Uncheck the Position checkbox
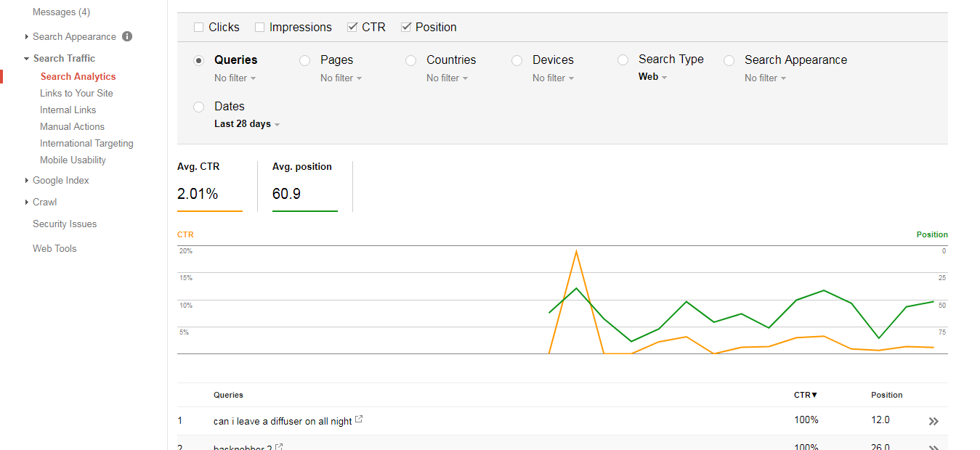Viewport: 980px width, 450px height. pos(405,26)
